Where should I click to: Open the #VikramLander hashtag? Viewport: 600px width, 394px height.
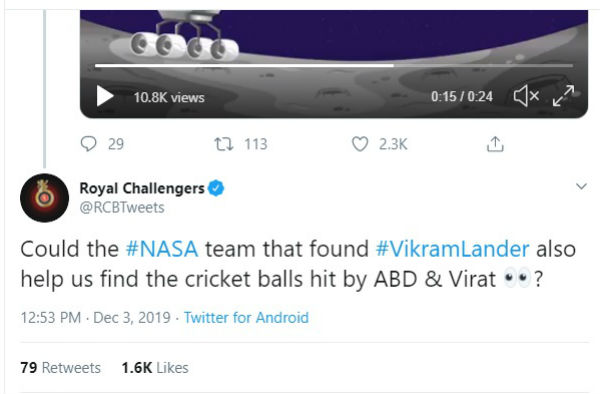[452, 249]
